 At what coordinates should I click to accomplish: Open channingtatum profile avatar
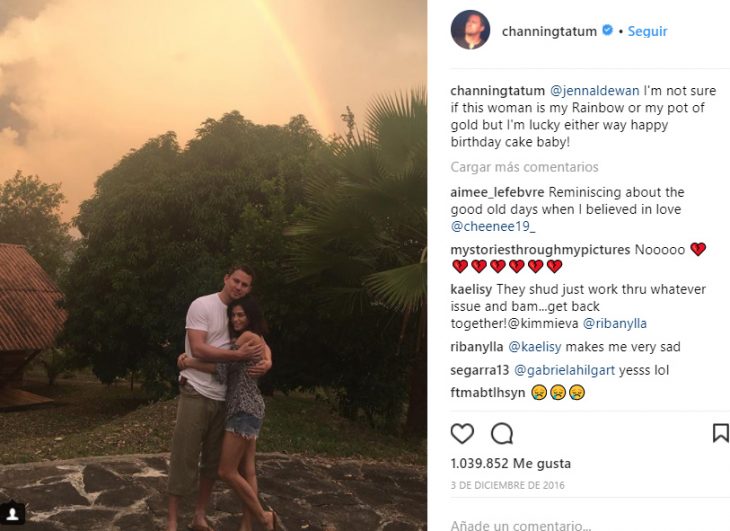click(x=470, y=30)
